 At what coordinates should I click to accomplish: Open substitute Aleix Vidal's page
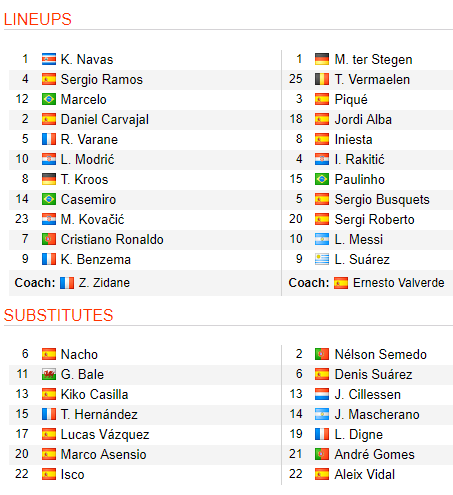(x=364, y=474)
